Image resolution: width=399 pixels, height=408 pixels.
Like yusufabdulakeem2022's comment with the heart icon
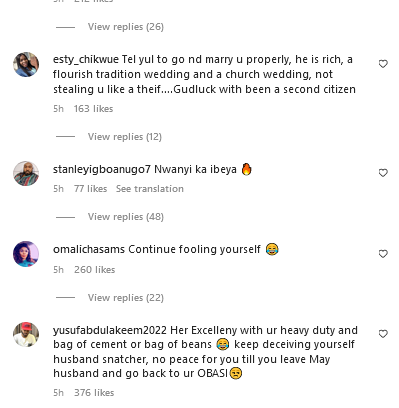[x=383, y=334]
